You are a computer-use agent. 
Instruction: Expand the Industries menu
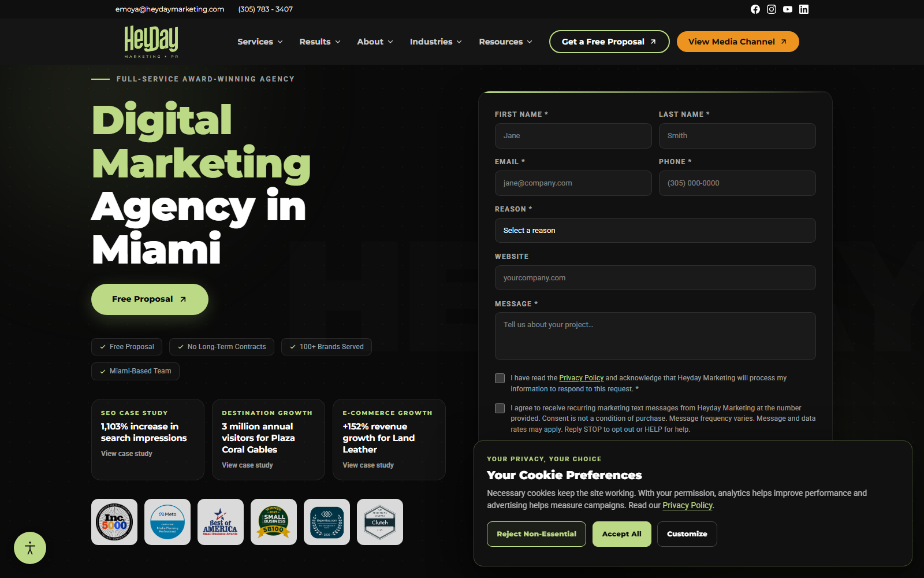(x=436, y=42)
